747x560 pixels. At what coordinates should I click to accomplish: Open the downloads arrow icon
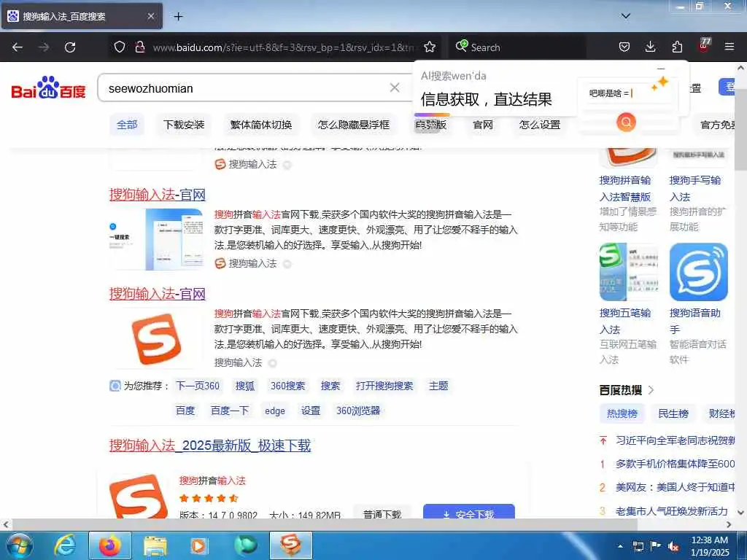tap(650, 47)
